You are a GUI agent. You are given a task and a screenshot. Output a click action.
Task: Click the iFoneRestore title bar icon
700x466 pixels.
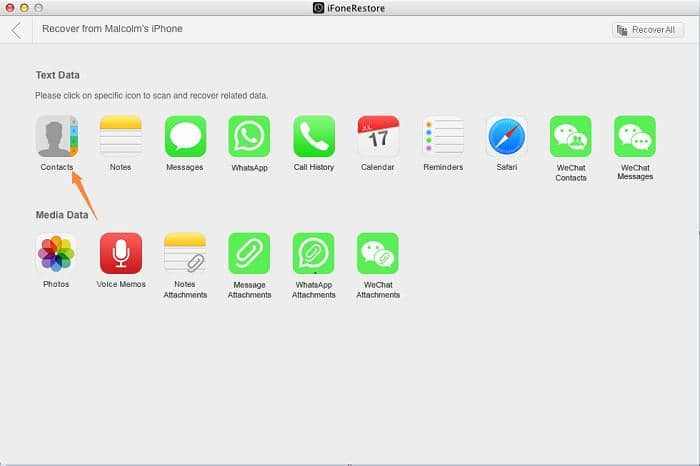[318, 8]
